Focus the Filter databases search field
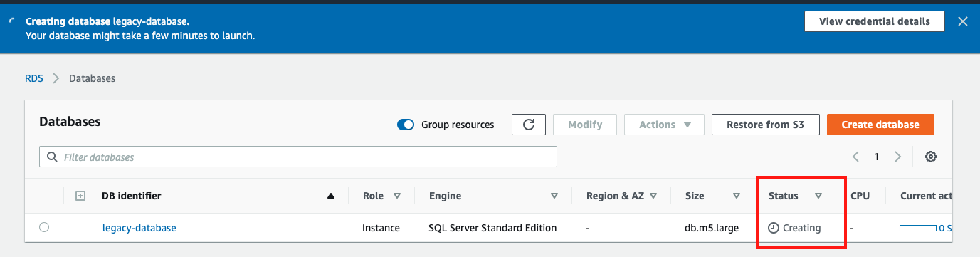 pyautogui.click(x=298, y=157)
